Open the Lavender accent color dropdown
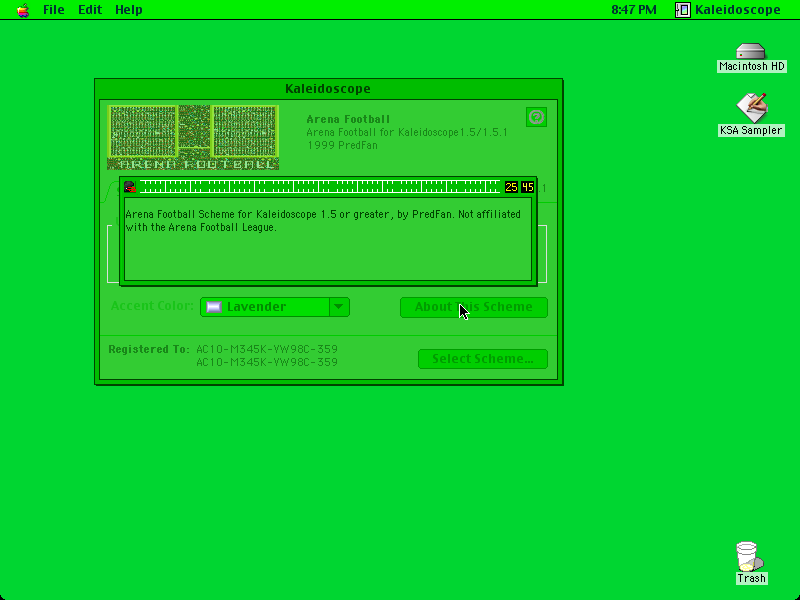The image size is (800, 600). (x=274, y=307)
